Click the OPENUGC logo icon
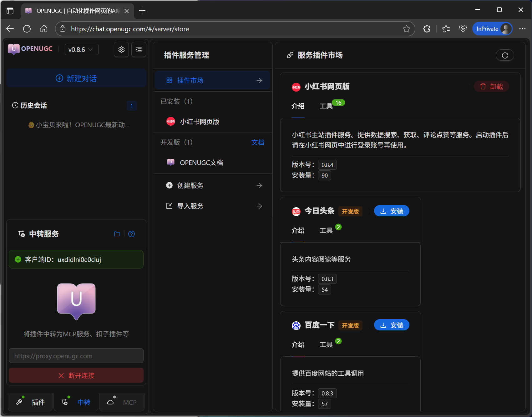532x417 pixels. click(14, 49)
